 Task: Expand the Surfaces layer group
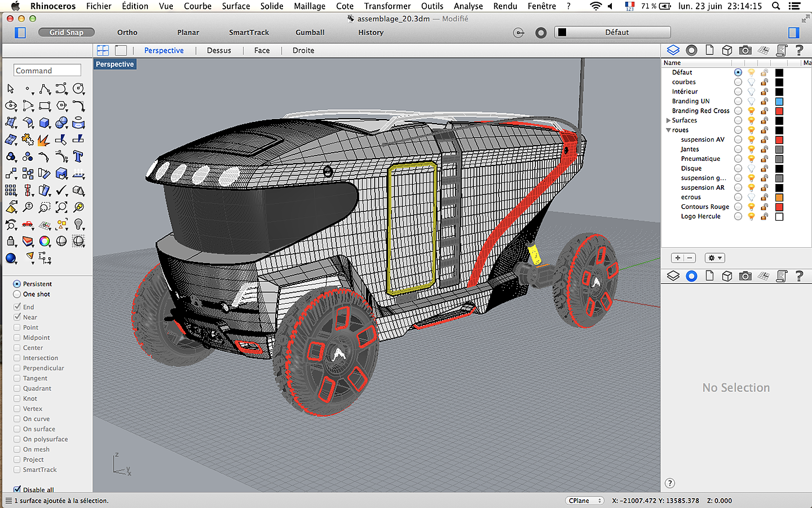coord(668,120)
